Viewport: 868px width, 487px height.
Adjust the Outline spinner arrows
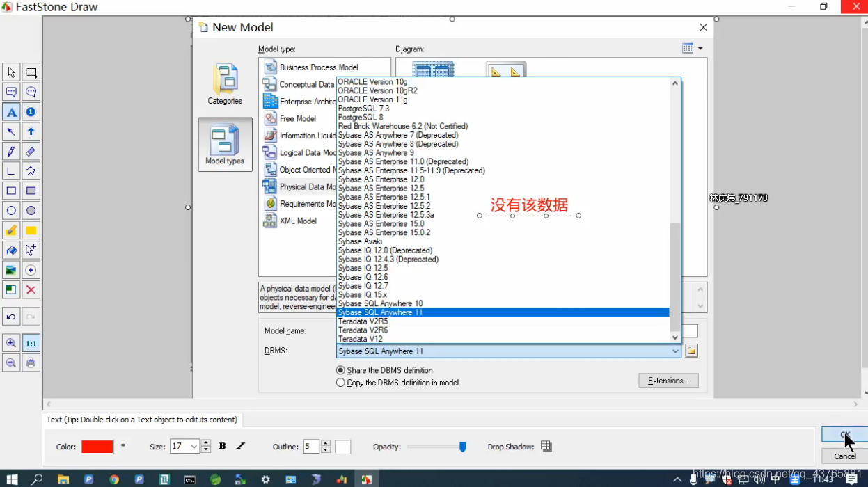[326, 447]
